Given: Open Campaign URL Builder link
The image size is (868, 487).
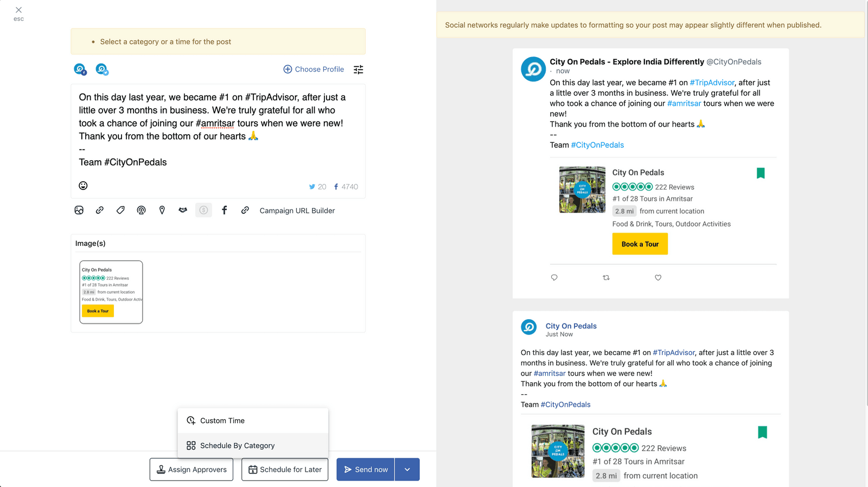Looking at the screenshot, I should (x=297, y=211).
